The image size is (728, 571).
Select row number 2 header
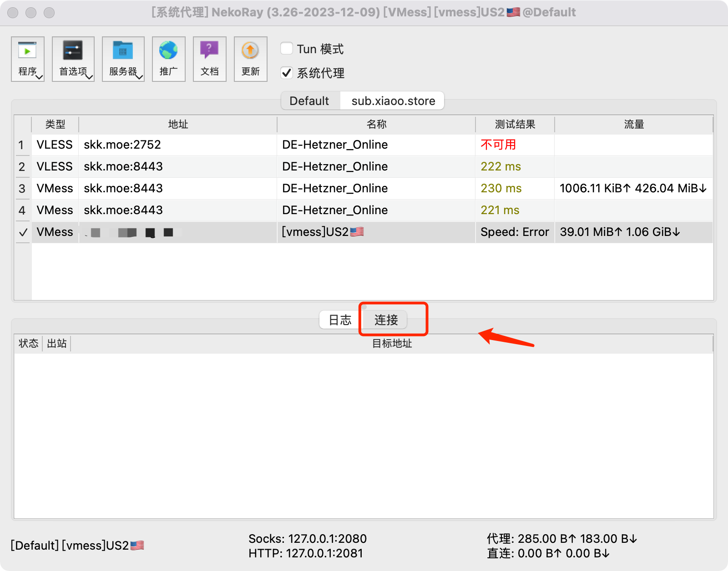click(22, 166)
